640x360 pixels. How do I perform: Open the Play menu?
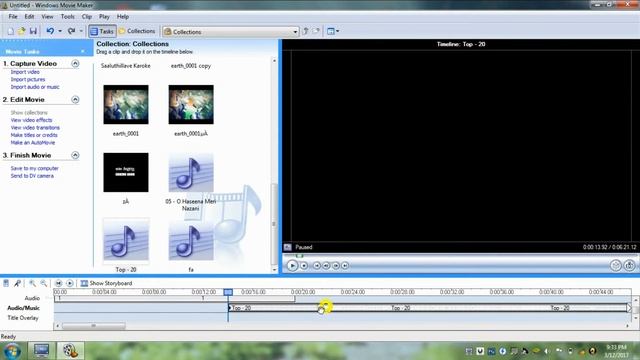(104, 17)
